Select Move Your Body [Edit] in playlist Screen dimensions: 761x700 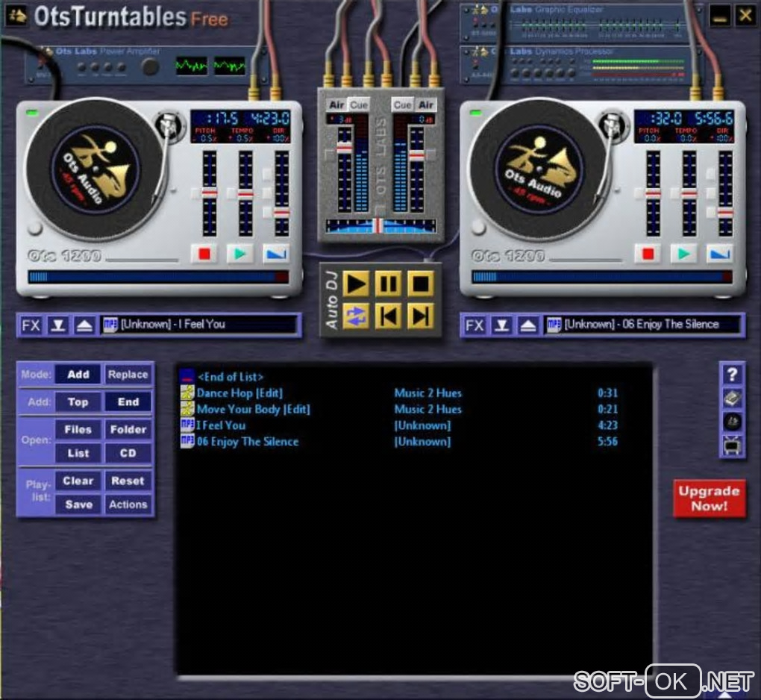click(399, 409)
